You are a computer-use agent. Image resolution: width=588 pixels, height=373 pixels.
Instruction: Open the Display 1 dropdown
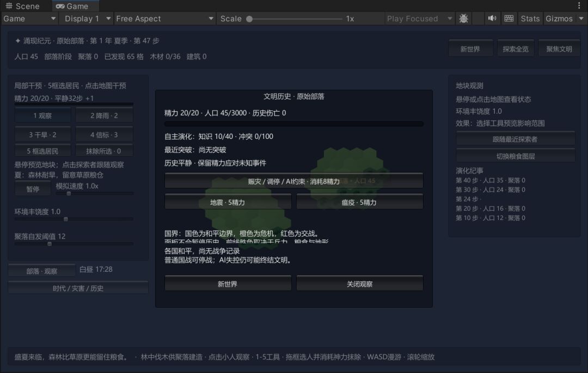[87, 19]
